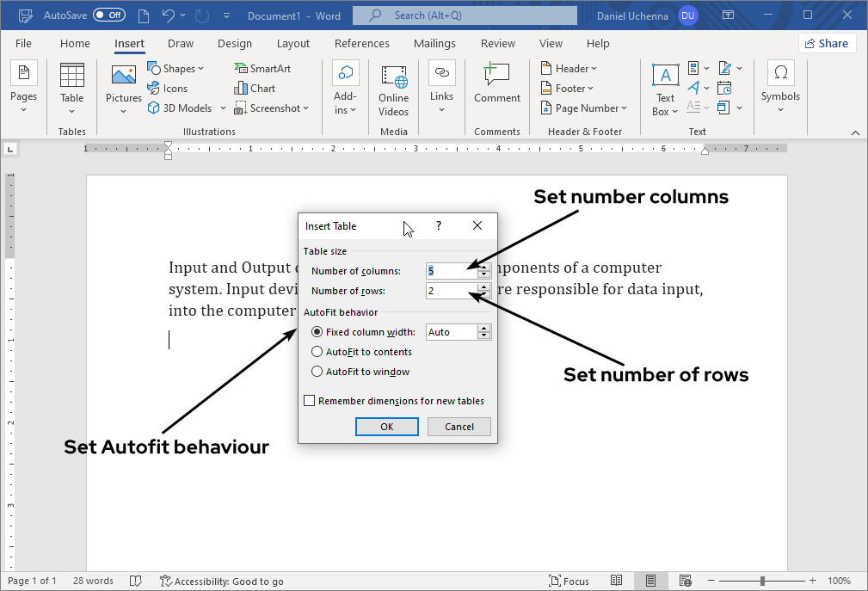
Task: Open the SmartArt graphic tool
Action: click(262, 69)
